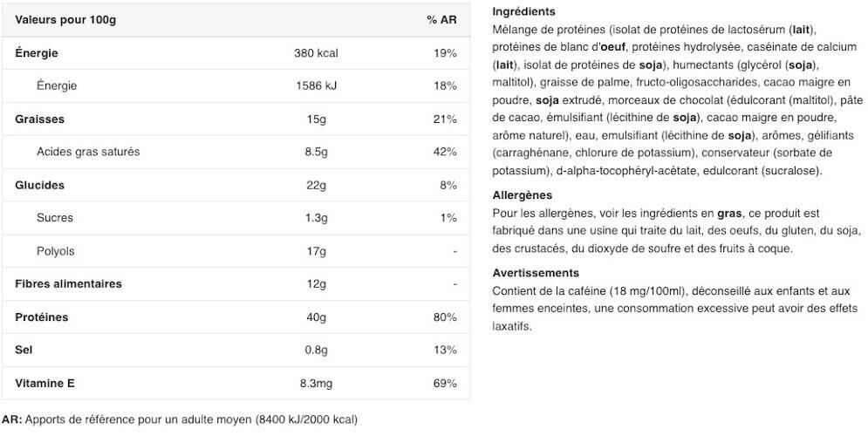Click the AR footnote text
Screen dimensions: 868x436
click(180, 419)
